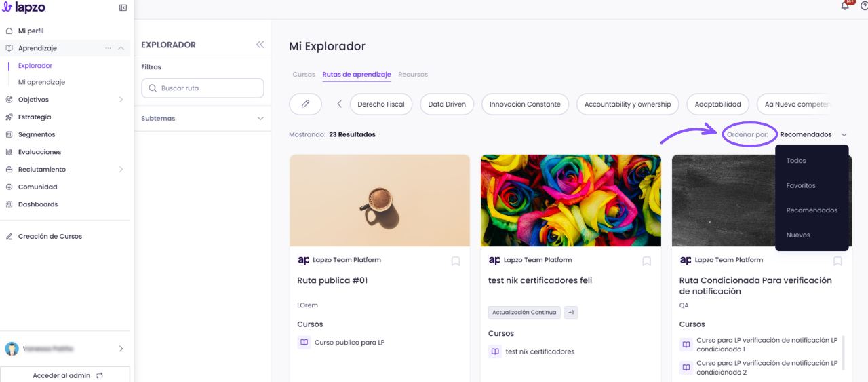Open Curso verificación de notificación LP condicionado 2
The width and height of the screenshot is (868, 382).
point(767,368)
